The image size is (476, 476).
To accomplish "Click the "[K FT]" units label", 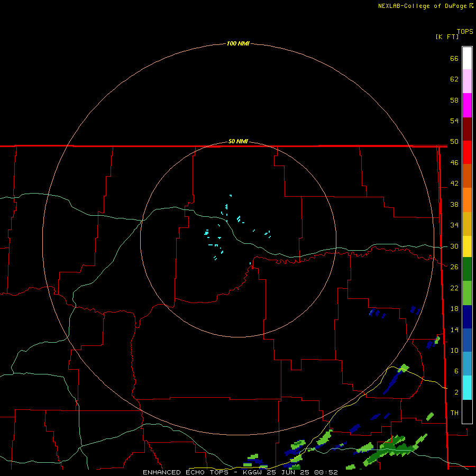I will 447,36.
